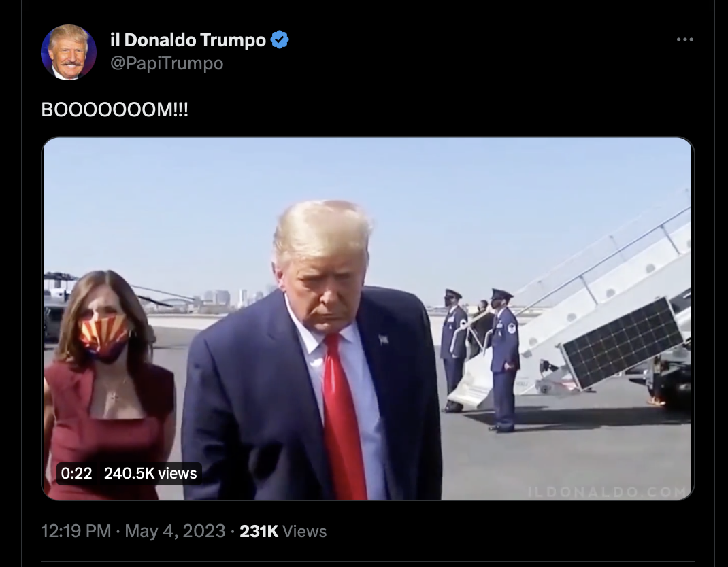This screenshot has height=567, width=728.
Task: Open the @PapiTrumpo handle link
Action: coord(167,63)
